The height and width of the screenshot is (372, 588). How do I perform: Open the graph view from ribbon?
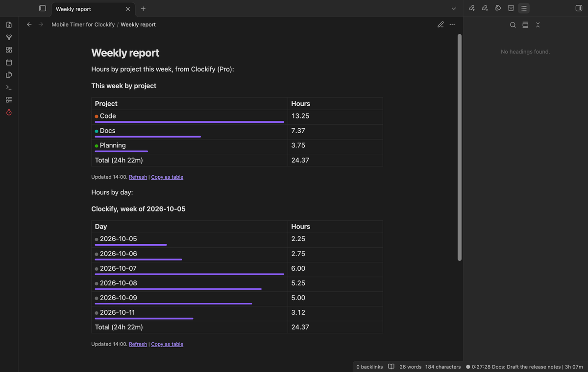coord(9,37)
